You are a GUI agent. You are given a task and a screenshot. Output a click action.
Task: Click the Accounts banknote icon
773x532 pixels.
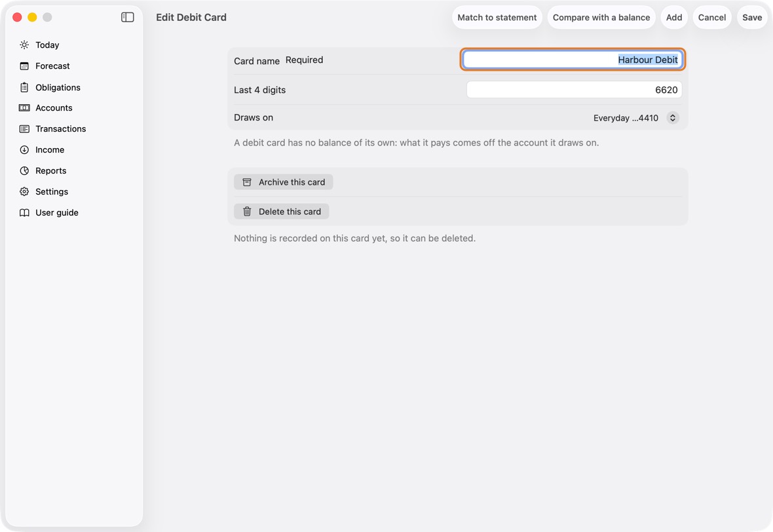pyautogui.click(x=24, y=108)
